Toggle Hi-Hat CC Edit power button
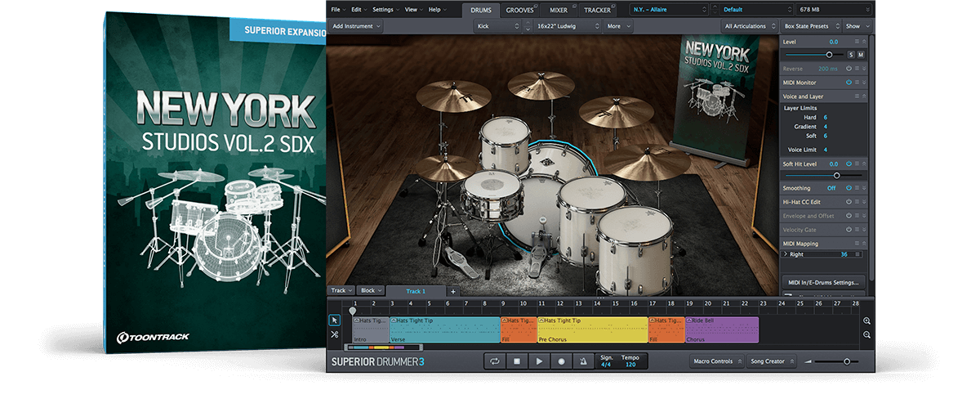Viewport: 980px width, 399px height. coord(849,201)
